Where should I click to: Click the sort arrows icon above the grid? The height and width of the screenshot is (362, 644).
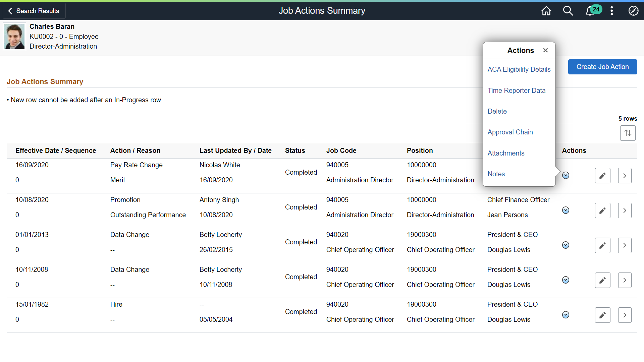[x=628, y=133]
